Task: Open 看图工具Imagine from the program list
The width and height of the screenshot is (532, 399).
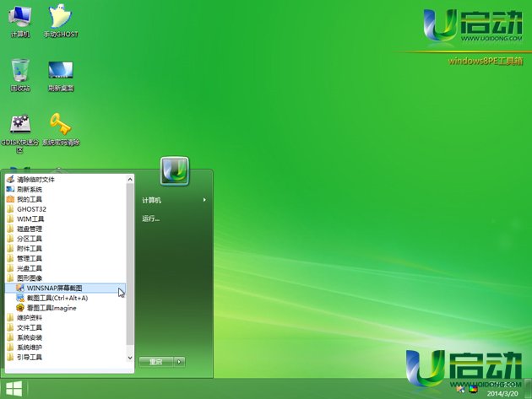Action: pos(51,308)
